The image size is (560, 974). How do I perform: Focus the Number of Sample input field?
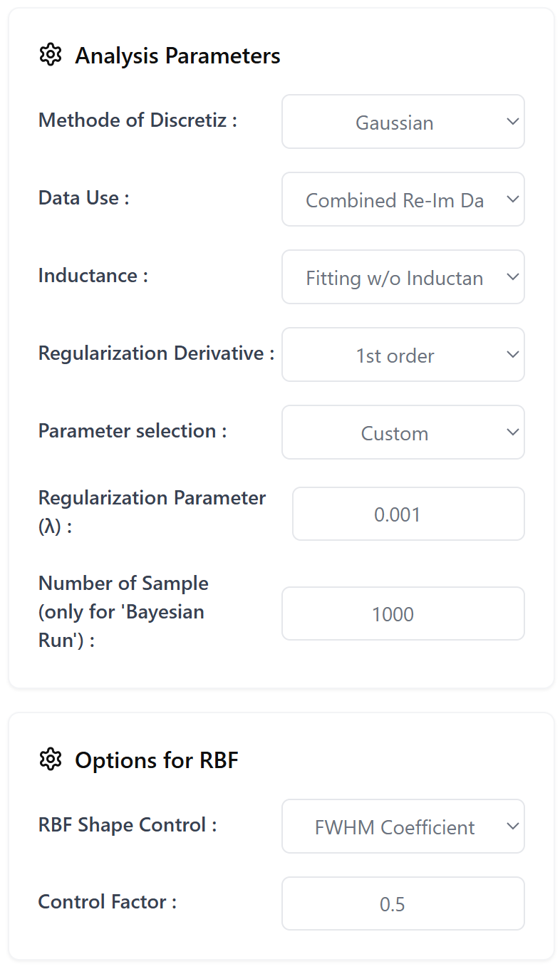point(403,613)
